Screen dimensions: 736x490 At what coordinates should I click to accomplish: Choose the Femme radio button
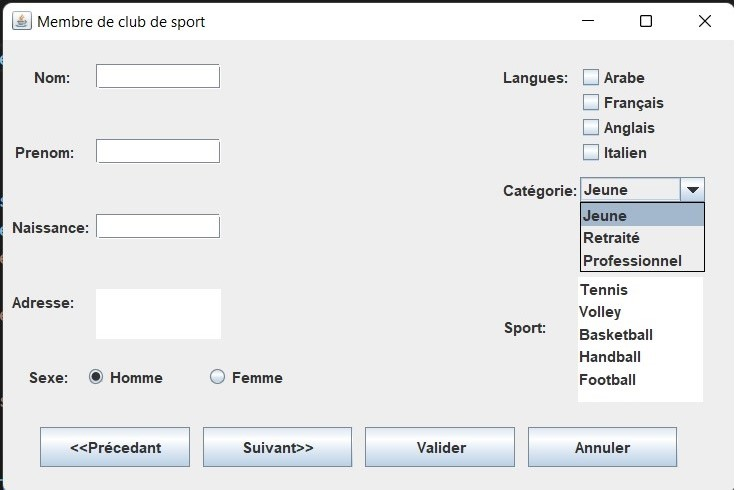pyautogui.click(x=217, y=377)
